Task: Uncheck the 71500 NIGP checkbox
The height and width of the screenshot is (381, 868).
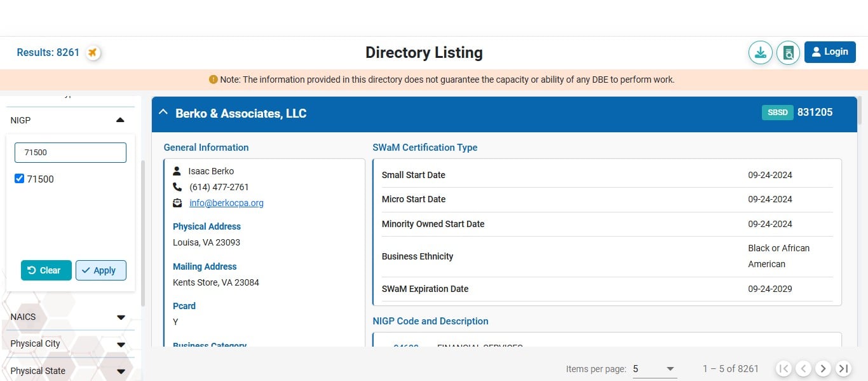Action: click(19, 179)
